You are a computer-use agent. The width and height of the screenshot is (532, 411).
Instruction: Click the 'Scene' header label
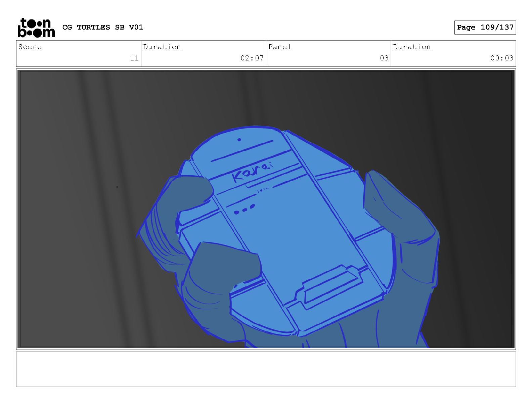click(x=30, y=47)
